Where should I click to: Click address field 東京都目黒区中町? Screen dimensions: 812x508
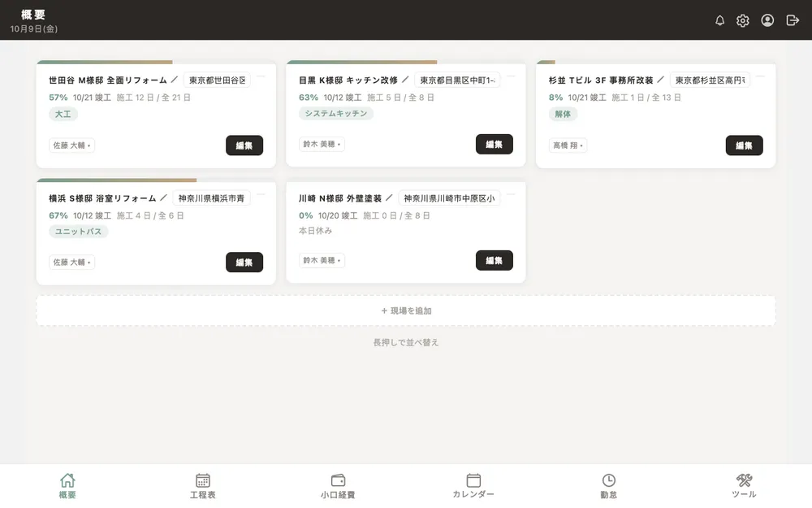(457, 80)
